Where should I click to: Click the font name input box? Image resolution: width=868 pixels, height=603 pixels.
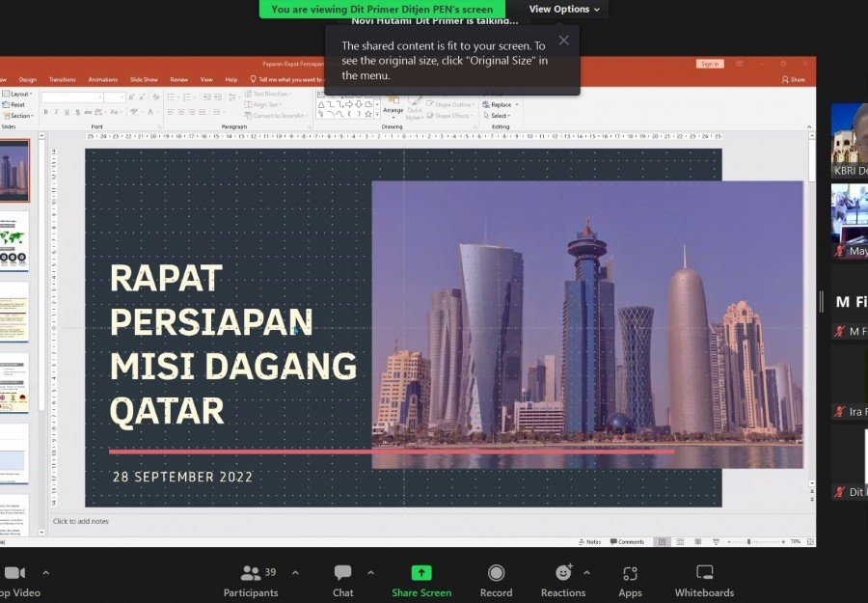tap(72, 97)
